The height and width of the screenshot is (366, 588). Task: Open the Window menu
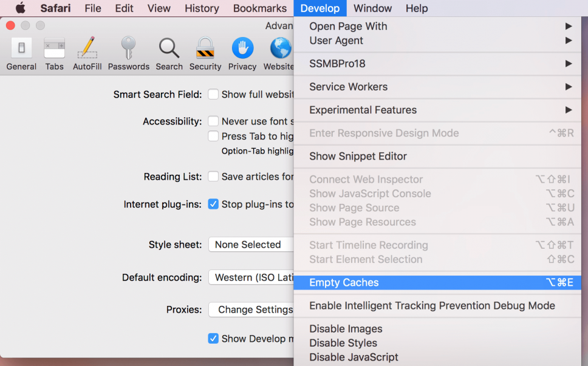(373, 8)
